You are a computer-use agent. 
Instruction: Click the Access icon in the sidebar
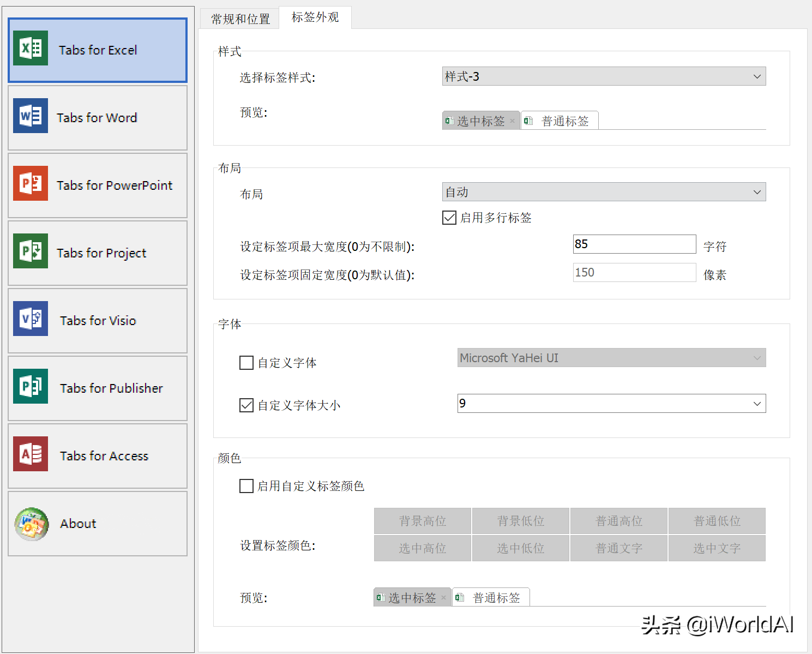click(x=31, y=454)
